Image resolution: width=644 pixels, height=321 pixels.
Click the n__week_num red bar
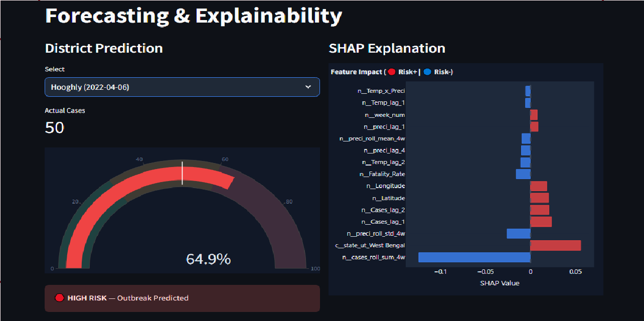click(534, 115)
